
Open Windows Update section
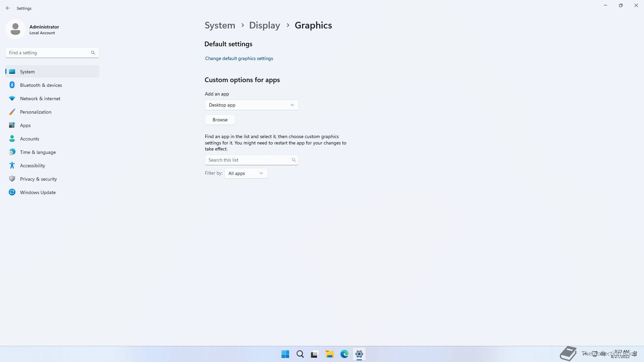38,192
